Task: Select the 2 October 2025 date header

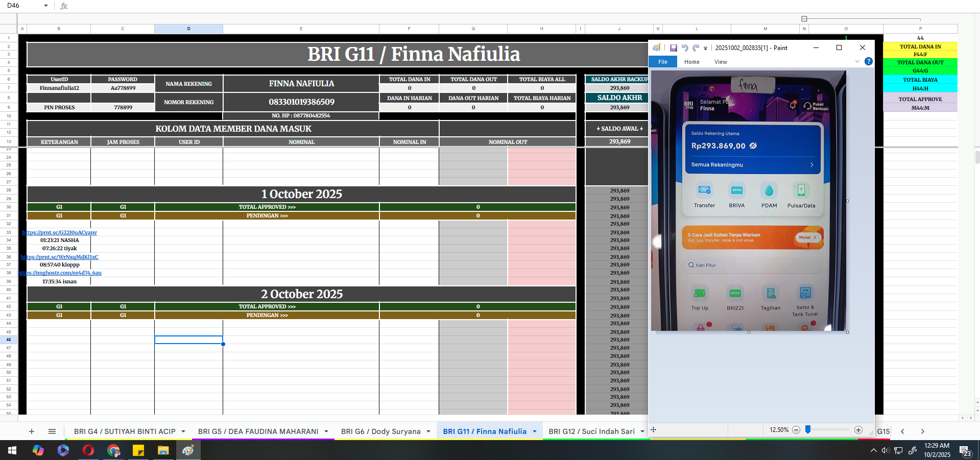Action: 301,294
